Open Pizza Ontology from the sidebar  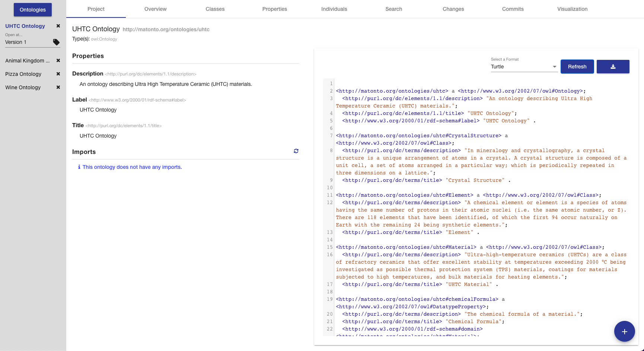coord(23,74)
